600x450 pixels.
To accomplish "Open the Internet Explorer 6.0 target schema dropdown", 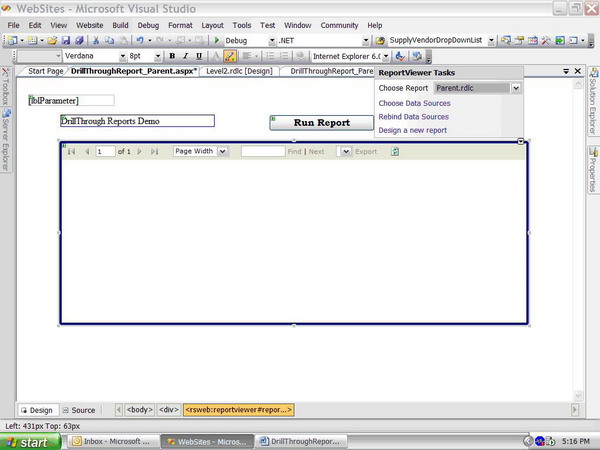I will point(386,56).
